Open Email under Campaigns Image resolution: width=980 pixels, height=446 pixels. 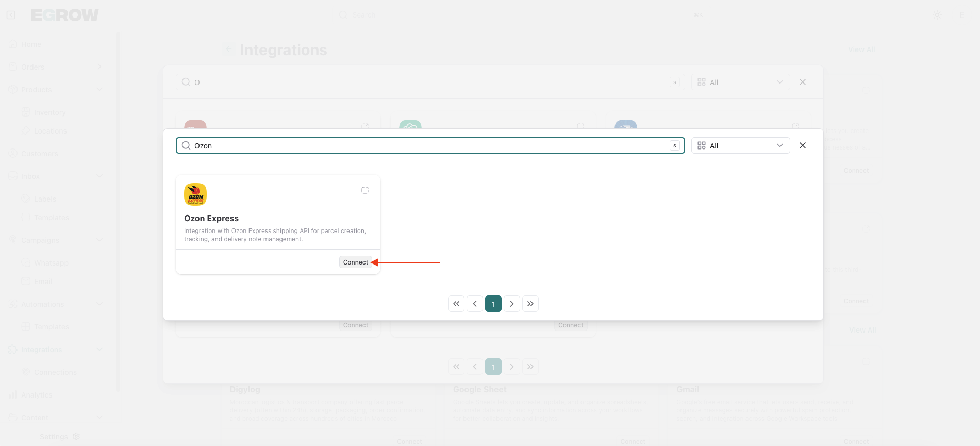tap(43, 282)
